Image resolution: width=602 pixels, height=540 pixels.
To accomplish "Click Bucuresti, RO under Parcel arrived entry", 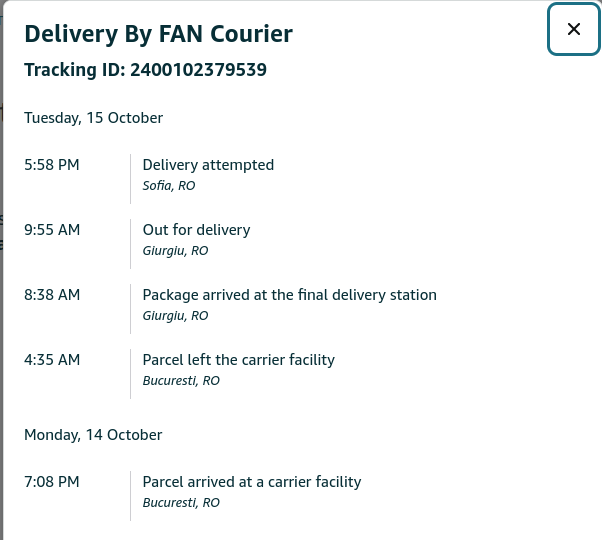I will coord(181,503).
